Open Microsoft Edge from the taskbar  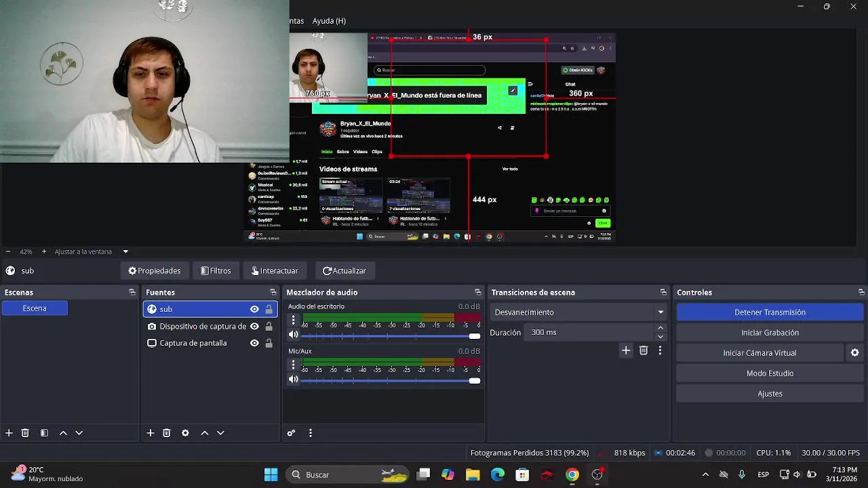[x=498, y=474]
